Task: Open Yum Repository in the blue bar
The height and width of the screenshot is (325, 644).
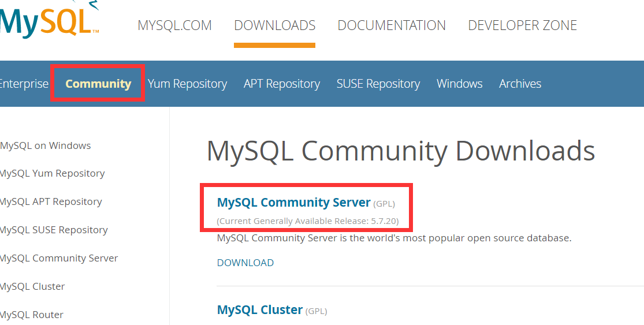Action: [187, 84]
